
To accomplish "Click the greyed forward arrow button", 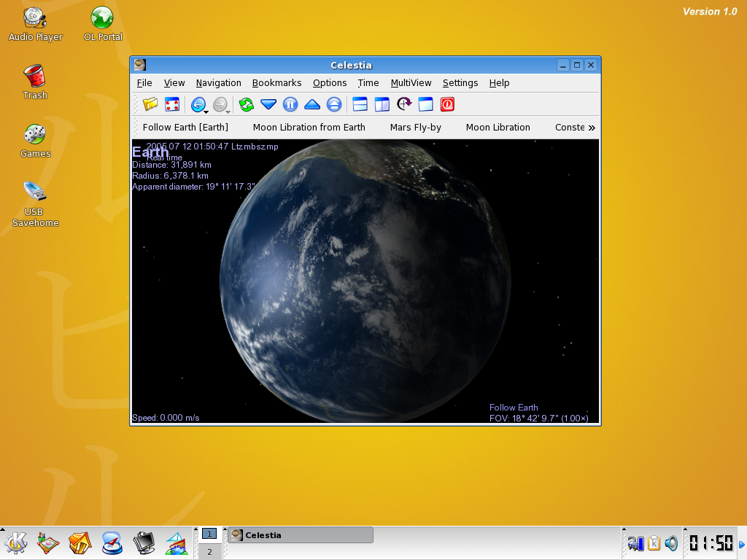I will pos(220,104).
